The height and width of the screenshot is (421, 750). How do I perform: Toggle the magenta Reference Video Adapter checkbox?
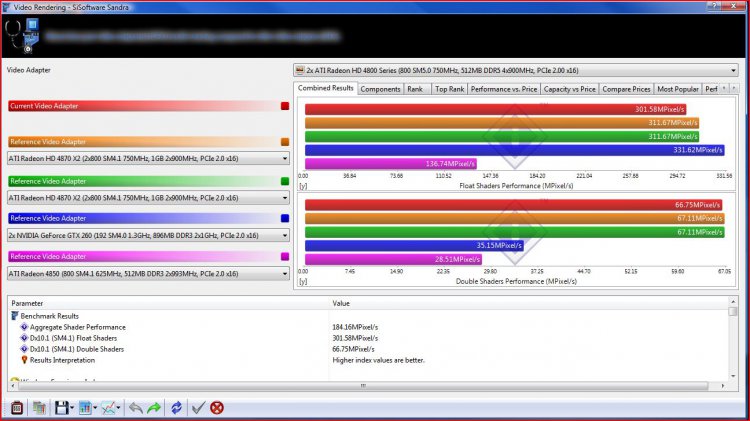(x=285, y=256)
